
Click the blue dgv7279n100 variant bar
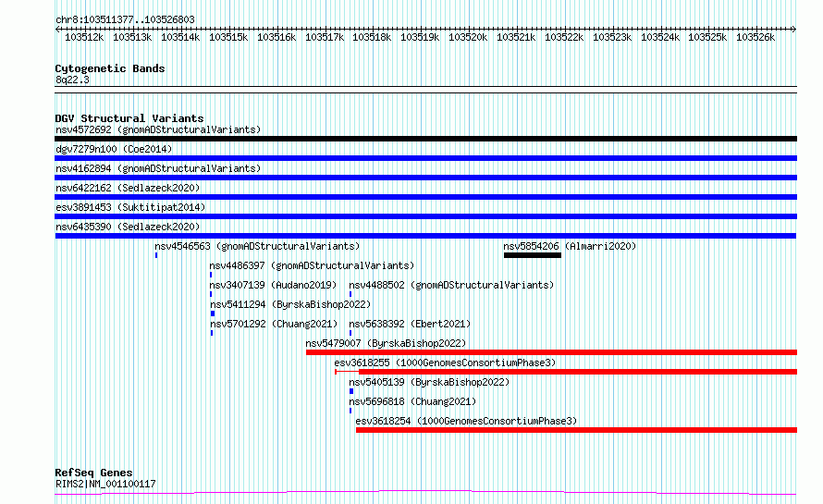[425, 158]
